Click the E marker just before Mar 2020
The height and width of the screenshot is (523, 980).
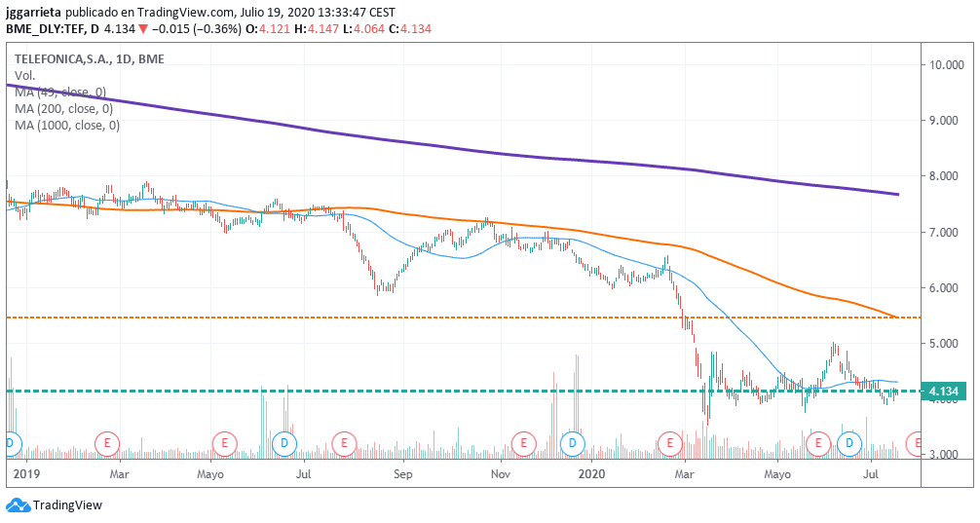click(x=670, y=444)
